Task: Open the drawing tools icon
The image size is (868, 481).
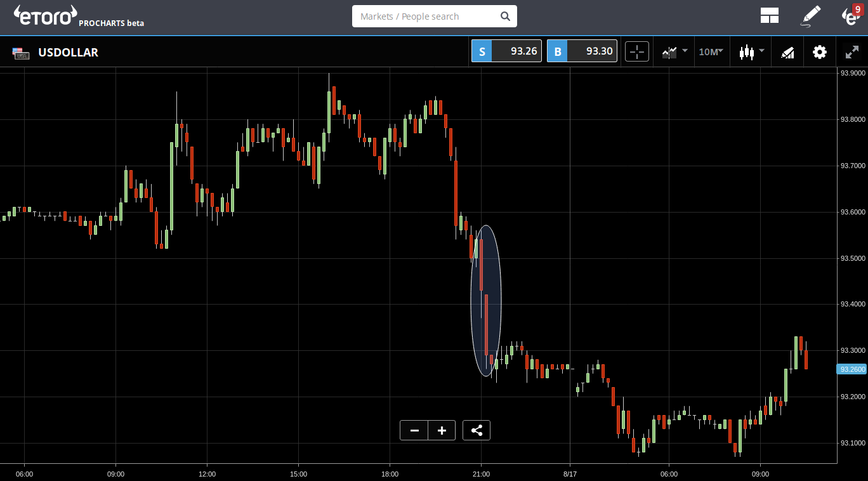Action: pos(787,52)
